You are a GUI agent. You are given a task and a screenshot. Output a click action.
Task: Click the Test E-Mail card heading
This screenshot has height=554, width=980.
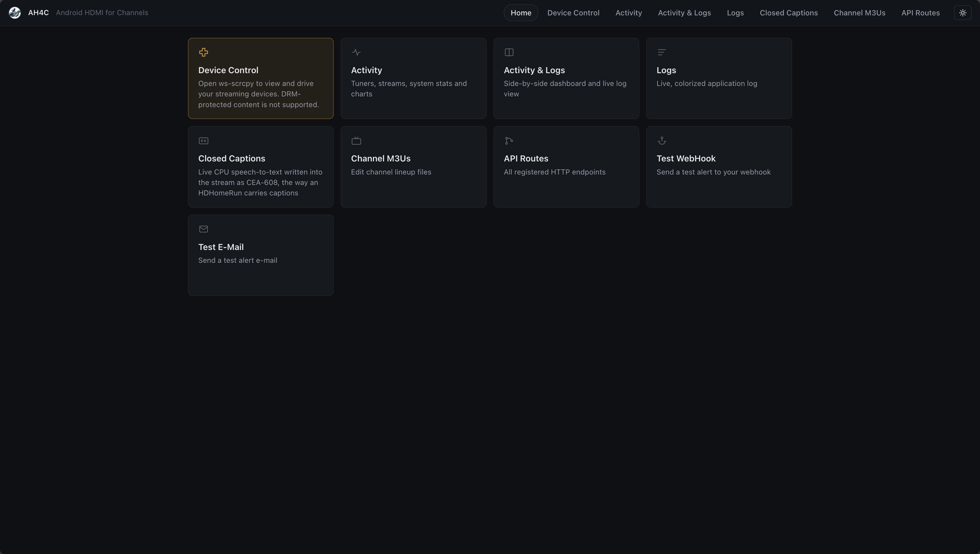221,247
